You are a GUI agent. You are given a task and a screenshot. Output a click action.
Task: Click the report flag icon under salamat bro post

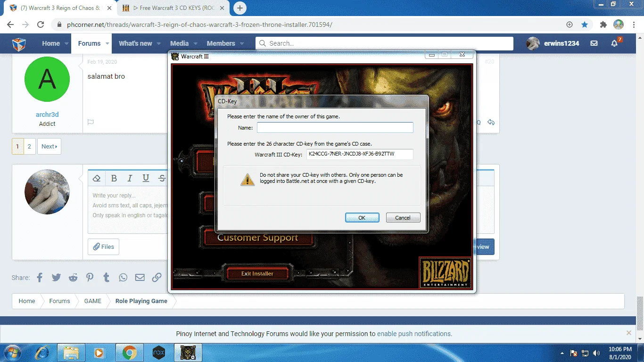click(x=91, y=123)
